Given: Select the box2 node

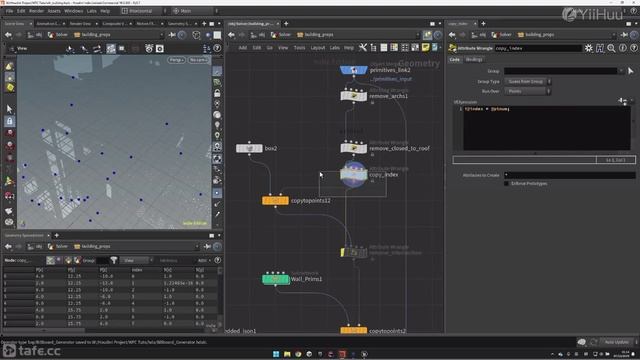Looking at the screenshot, I should pos(249,148).
